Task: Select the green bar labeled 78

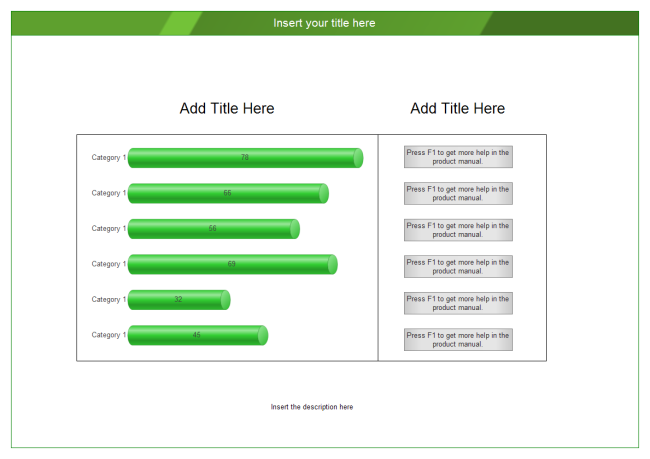Action: click(x=245, y=158)
